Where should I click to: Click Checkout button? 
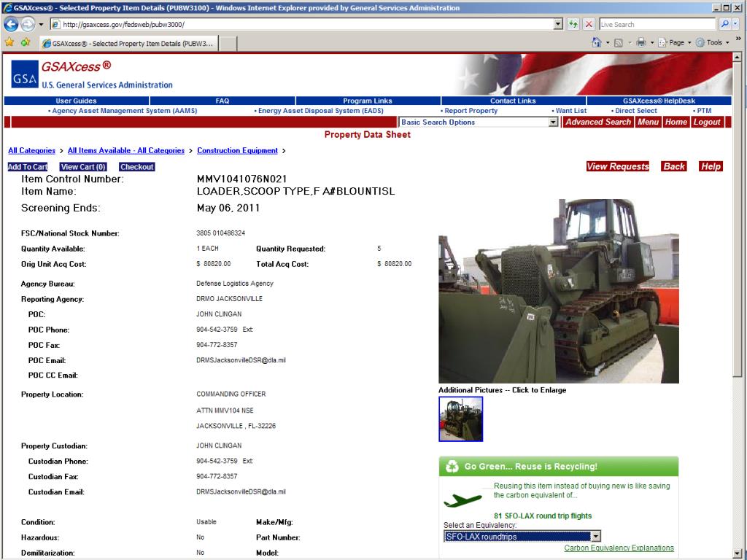(136, 167)
